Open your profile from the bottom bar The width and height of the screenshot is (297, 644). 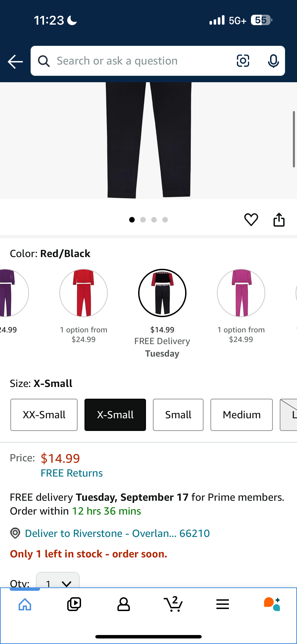tap(124, 604)
